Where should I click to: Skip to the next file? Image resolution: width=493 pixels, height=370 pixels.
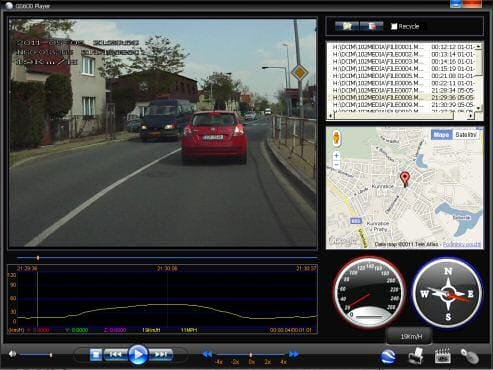pos(161,354)
